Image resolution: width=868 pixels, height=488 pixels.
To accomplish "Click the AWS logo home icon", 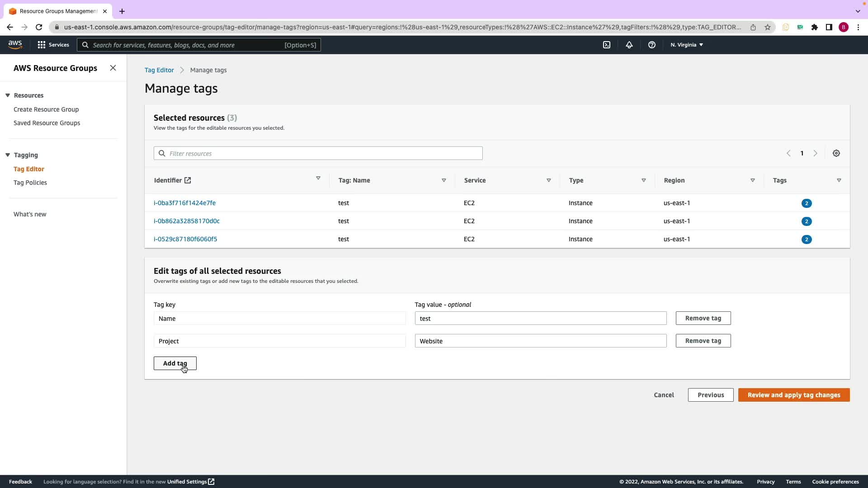I will [x=15, y=44].
